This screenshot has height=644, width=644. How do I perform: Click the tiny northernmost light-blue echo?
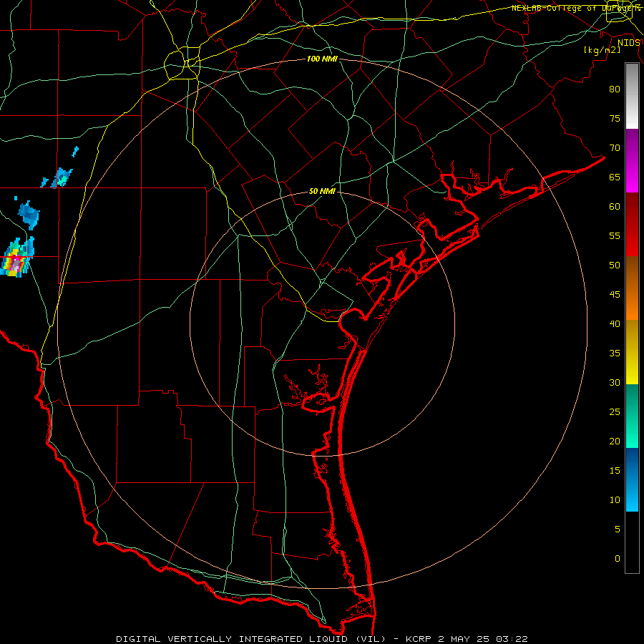(x=74, y=152)
